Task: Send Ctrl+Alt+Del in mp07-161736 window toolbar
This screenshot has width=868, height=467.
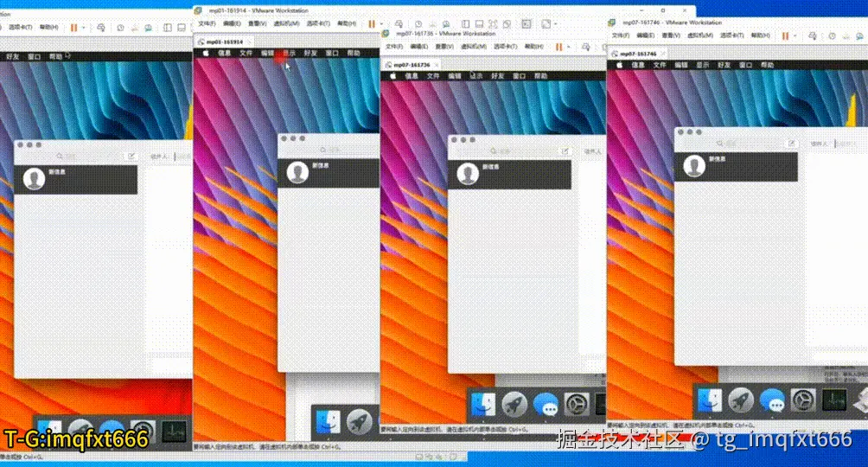Action: point(585,47)
